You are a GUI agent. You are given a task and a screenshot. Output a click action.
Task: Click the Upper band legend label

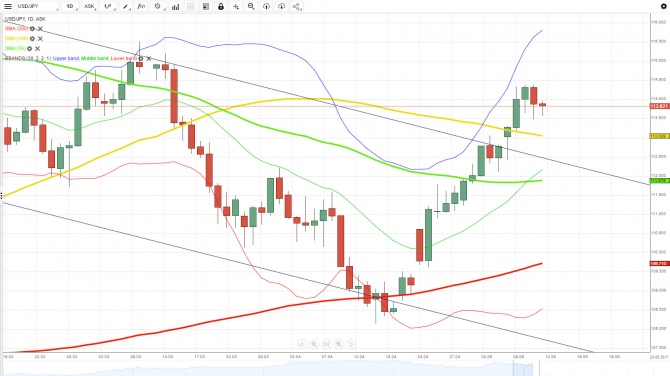[66, 59]
